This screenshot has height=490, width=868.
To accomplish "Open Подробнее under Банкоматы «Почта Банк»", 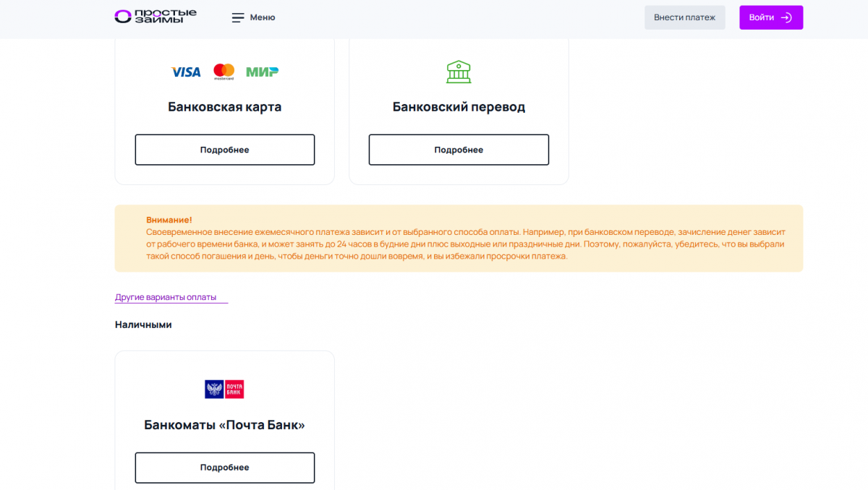I will [x=224, y=468].
